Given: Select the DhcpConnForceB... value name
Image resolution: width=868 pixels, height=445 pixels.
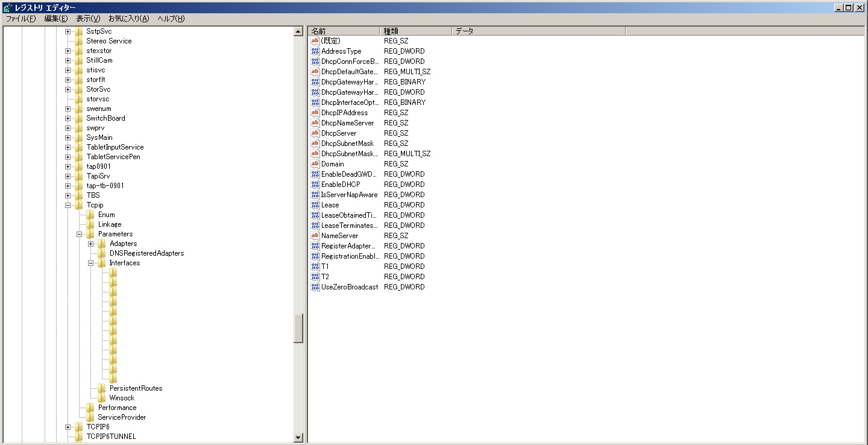Looking at the screenshot, I should click(350, 62).
